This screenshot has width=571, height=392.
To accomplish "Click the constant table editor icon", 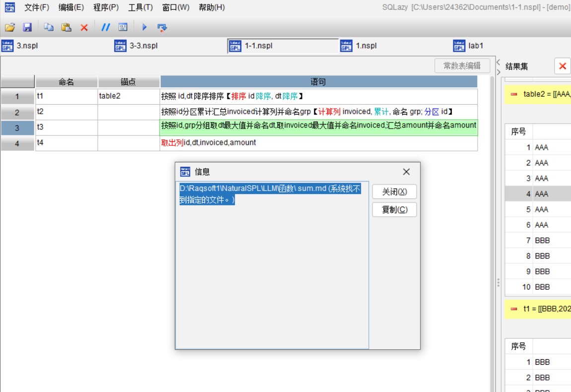I will pos(123,27).
